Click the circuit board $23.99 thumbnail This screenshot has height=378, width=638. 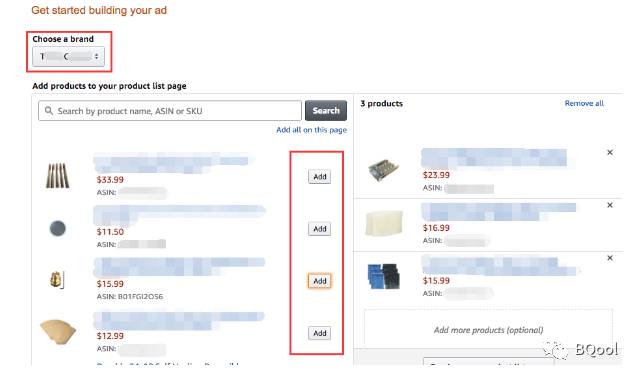pyautogui.click(x=383, y=170)
